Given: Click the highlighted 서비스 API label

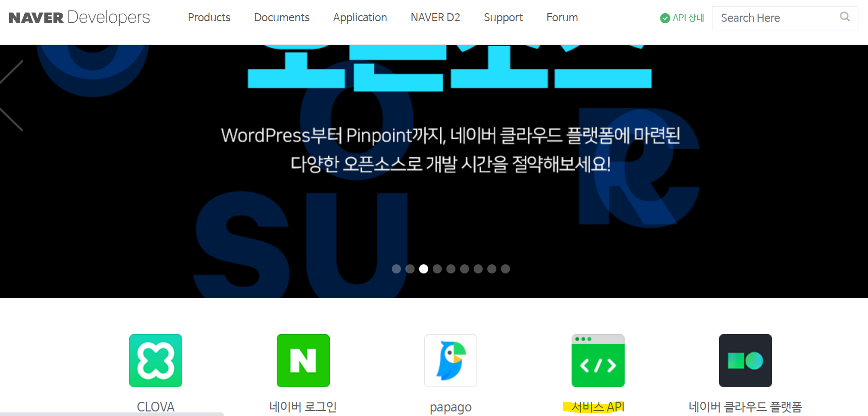Looking at the screenshot, I should (598, 407).
